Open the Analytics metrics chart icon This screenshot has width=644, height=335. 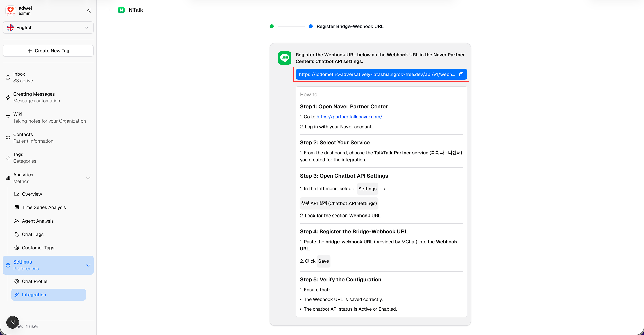pyautogui.click(x=8, y=178)
